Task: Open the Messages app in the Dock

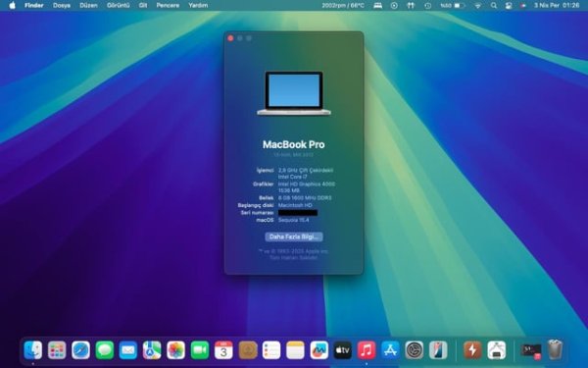Action: [105, 350]
